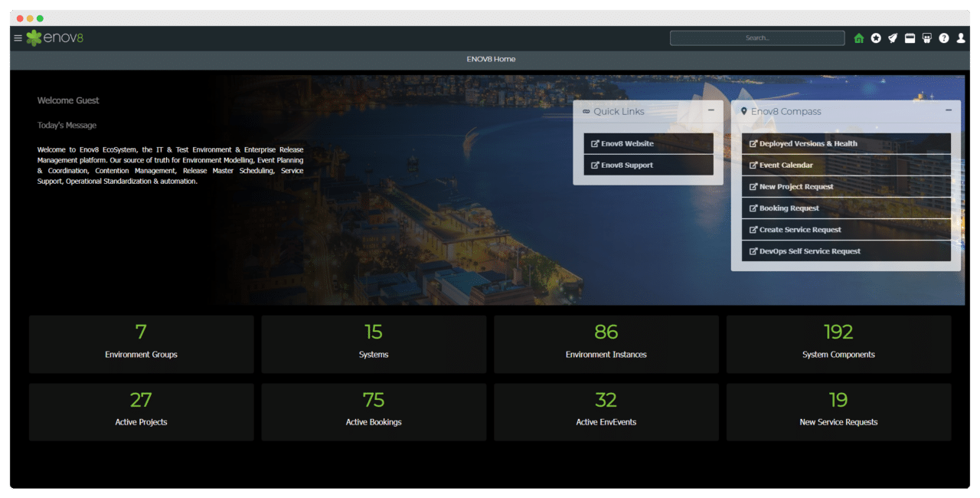The image size is (980, 498).
Task: Open the hamburger navigation menu
Action: [x=17, y=37]
